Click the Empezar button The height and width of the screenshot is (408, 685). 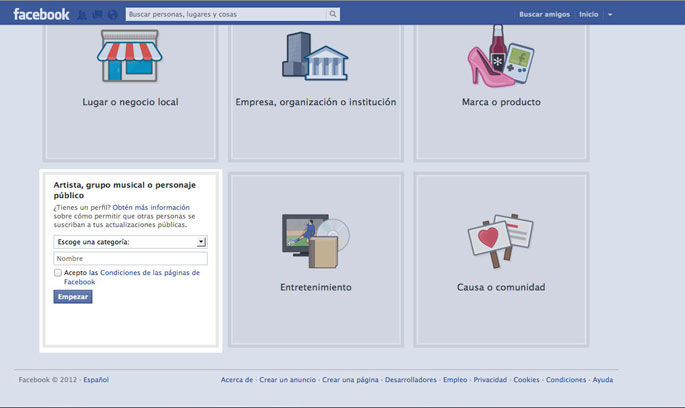[73, 297]
